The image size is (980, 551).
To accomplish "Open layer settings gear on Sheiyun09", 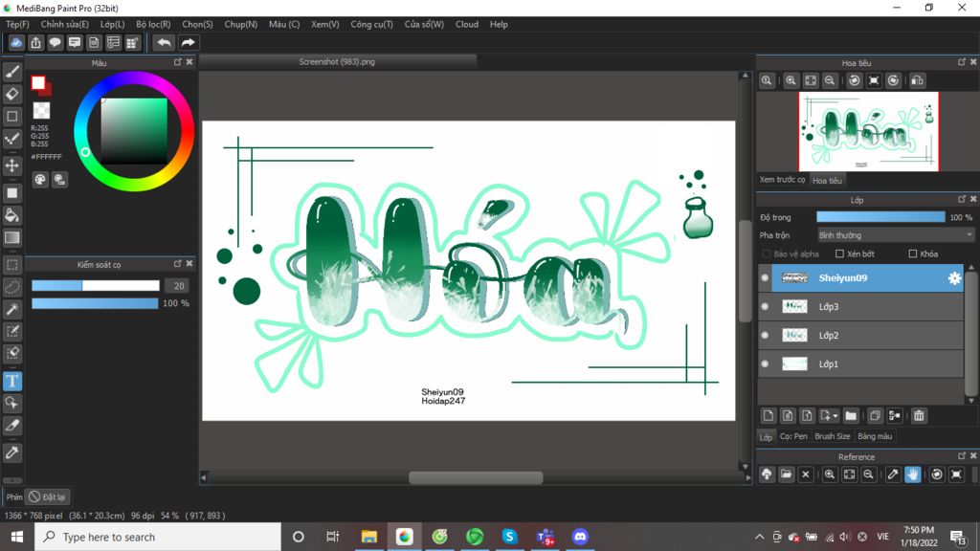I will coord(954,278).
